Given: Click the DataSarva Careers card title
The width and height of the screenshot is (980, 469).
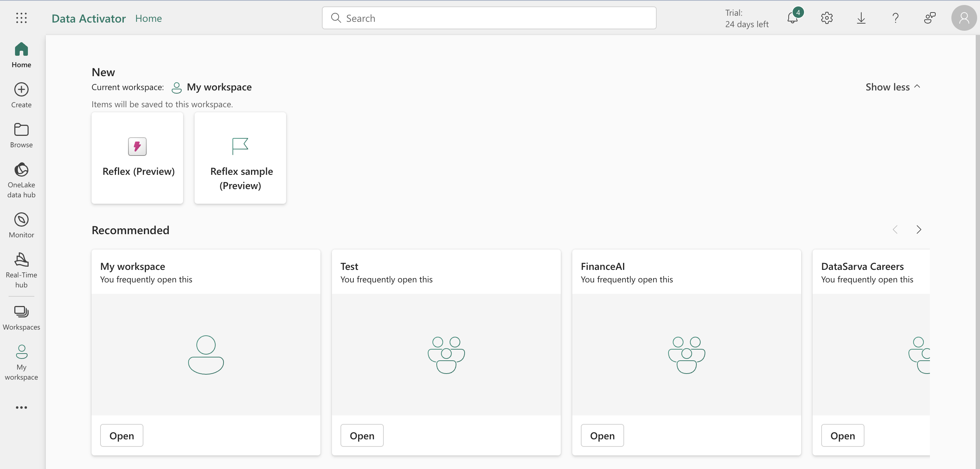Looking at the screenshot, I should 862,266.
